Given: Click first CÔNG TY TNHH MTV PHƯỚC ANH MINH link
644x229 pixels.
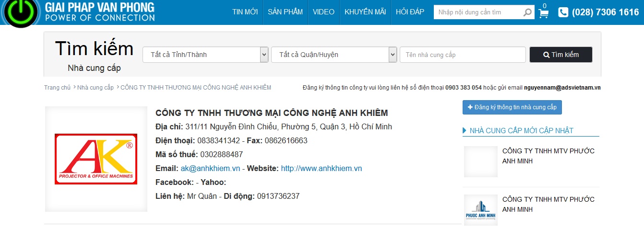Looking at the screenshot, I should point(549,156).
